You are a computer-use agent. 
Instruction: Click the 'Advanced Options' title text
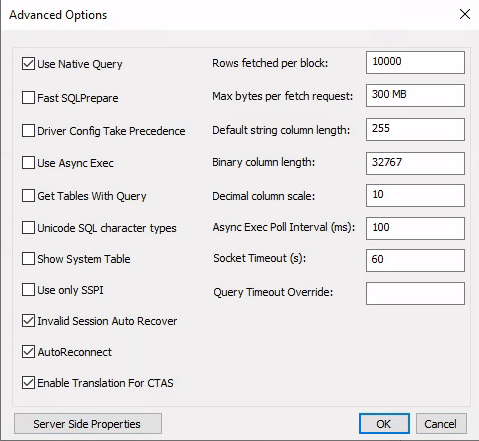coord(58,15)
